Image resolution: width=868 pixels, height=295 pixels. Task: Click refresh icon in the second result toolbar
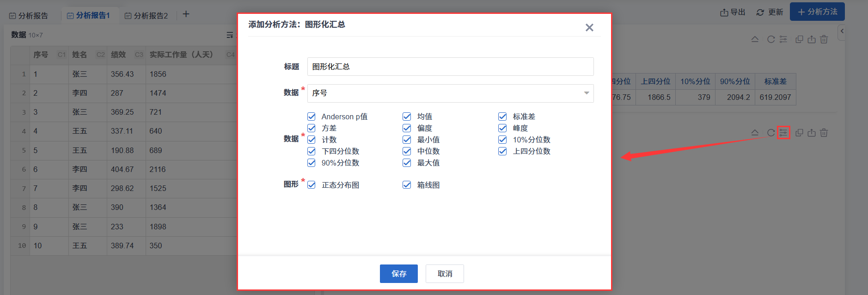(x=770, y=133)
